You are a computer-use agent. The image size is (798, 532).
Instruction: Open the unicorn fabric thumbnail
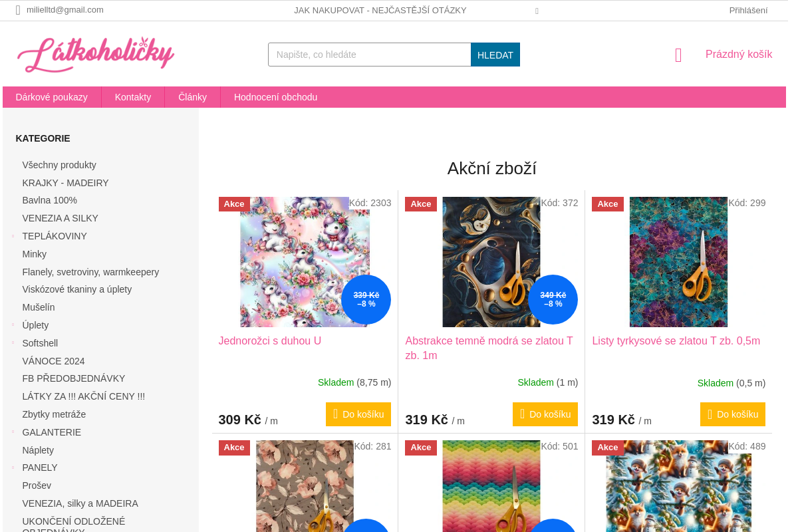[x=305, y=262]
